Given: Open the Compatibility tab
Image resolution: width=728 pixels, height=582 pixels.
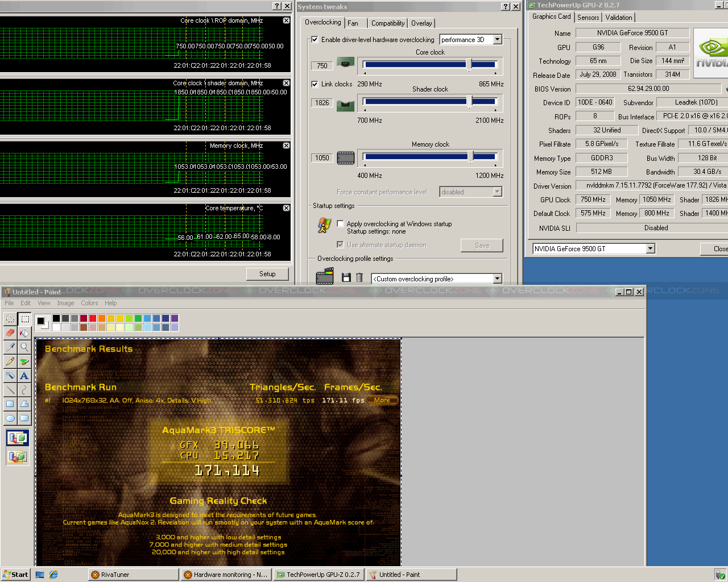Looking at the screenshot, I should click(388, 23).
